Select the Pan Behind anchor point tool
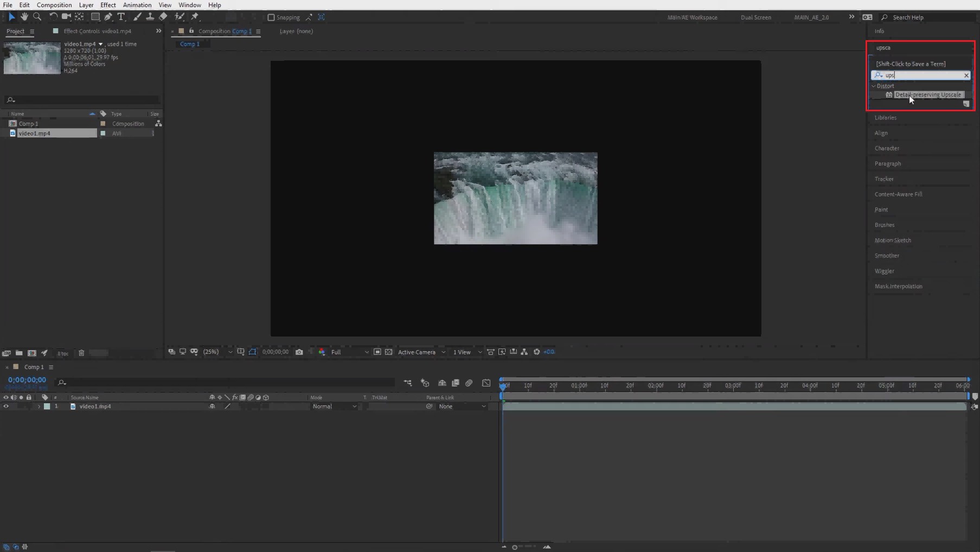The width and height of the screenshot is (980, 552). [79, 17]
